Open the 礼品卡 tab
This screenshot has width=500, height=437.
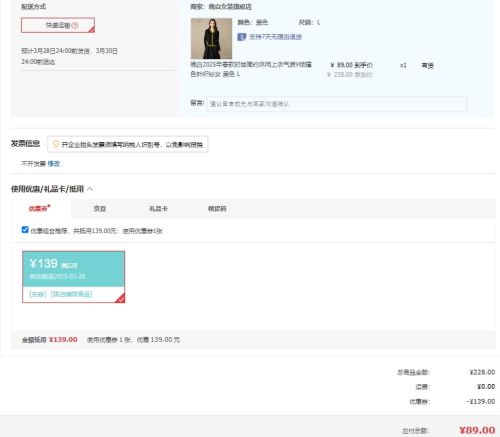(158, 209)
